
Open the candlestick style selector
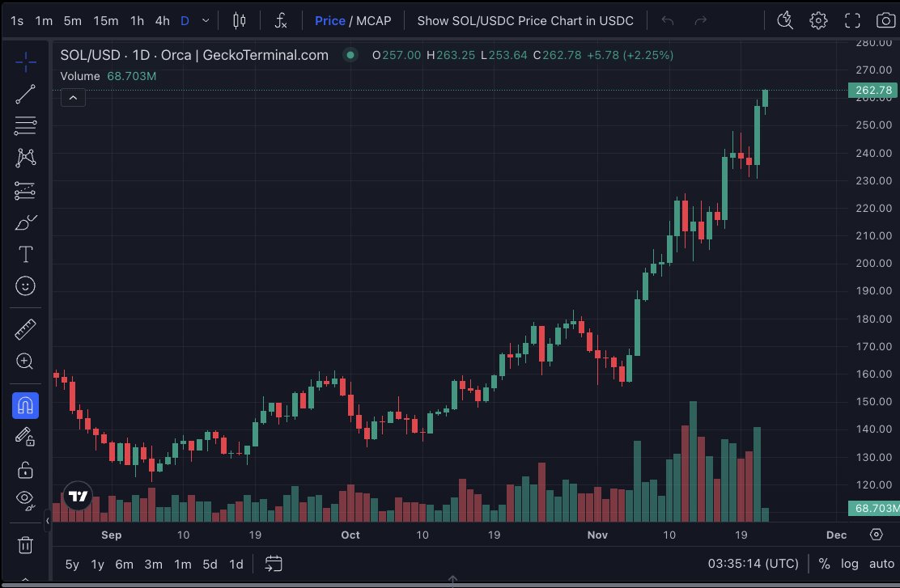click(x=239, y=20)
